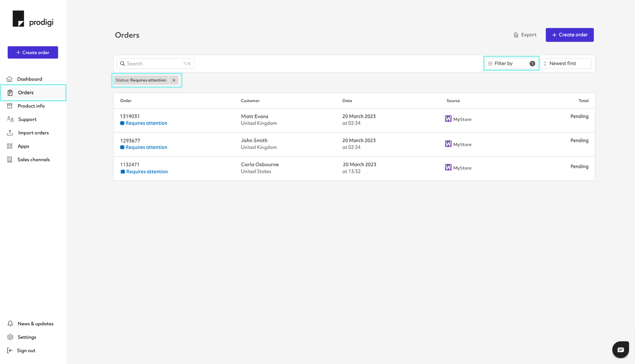Viewport: 635px width, 364px height.
Task: Click the Import orders navigation icon
Action: [x=11, y=133]
